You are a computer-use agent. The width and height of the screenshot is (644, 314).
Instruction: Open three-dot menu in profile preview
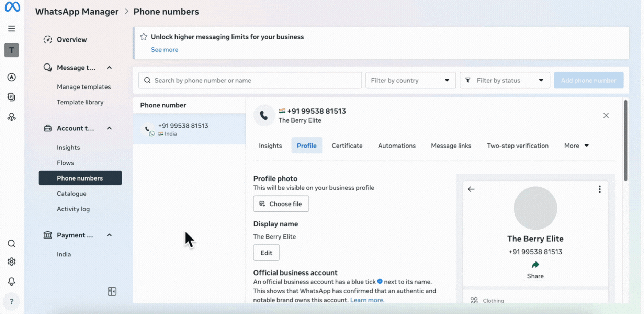(x=600, y=189)
